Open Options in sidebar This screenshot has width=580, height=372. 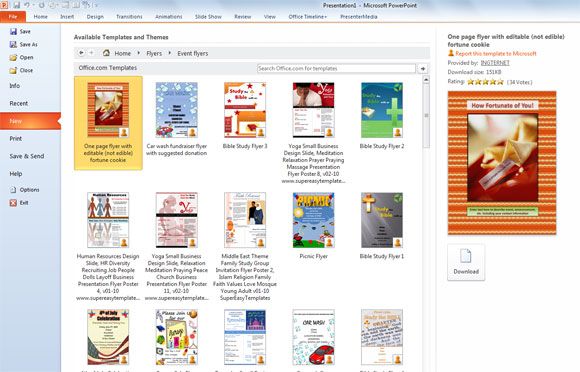coord(24,190)
